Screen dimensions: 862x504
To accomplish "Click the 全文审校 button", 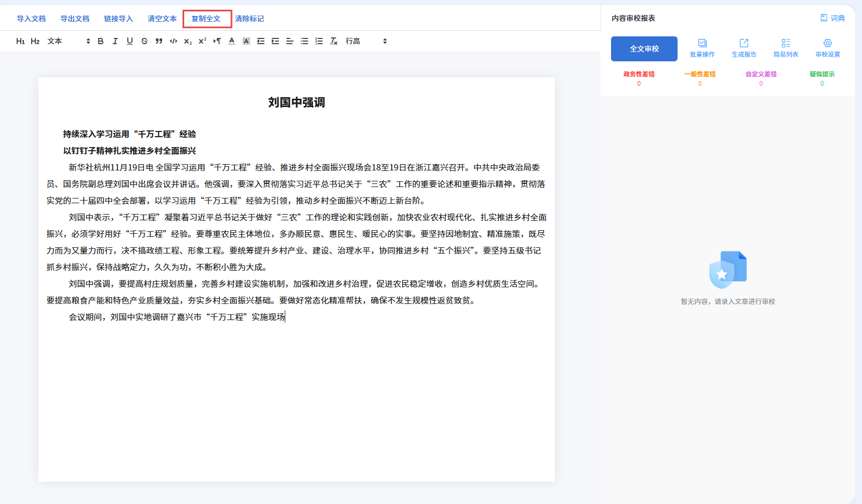I will click(644, 49).
